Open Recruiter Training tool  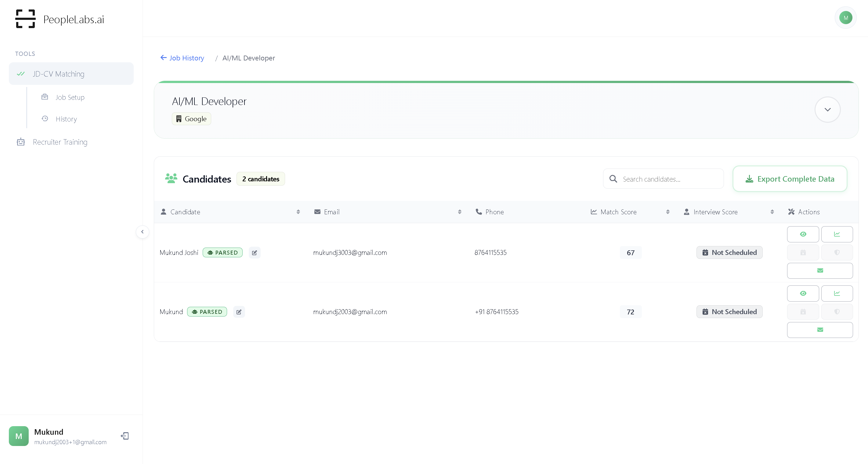coord(60,142)
